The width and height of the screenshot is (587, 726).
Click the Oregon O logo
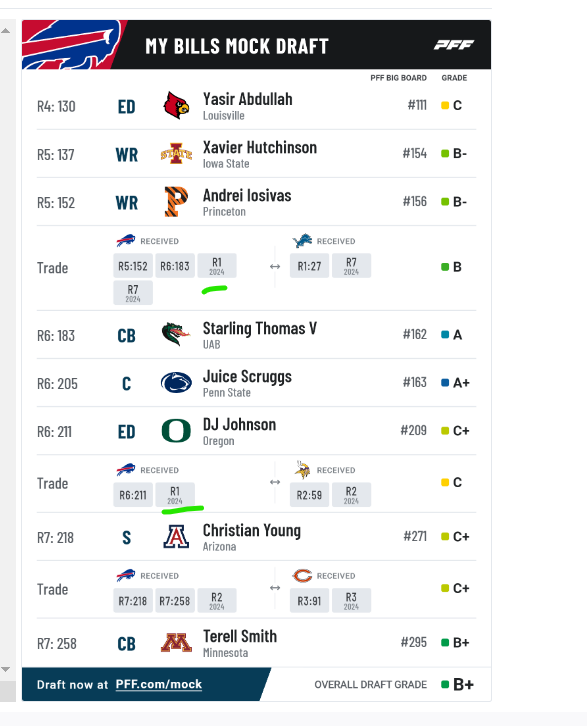click(x=176, y=431)
